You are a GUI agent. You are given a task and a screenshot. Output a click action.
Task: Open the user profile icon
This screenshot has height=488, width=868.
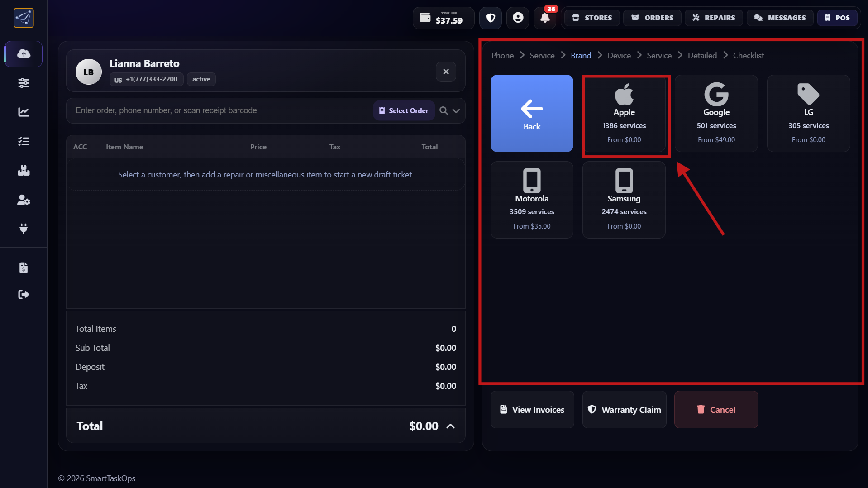[518, 18]
